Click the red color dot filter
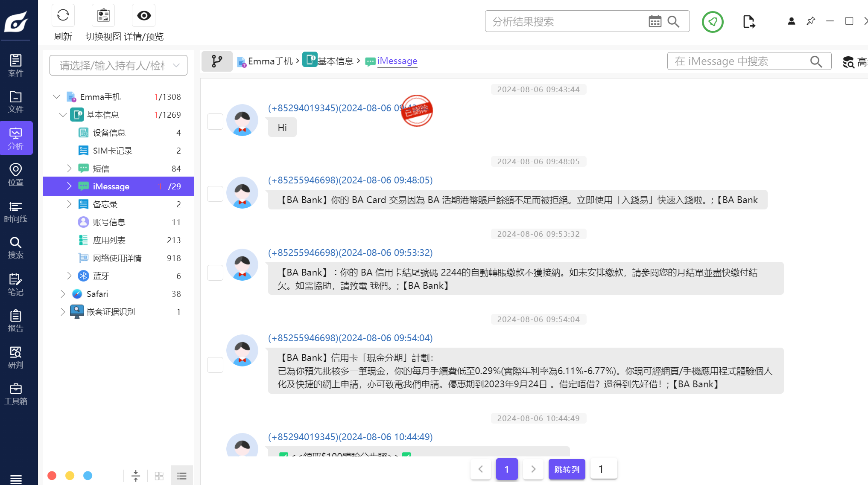868x485 pixels. pos(52,476)
